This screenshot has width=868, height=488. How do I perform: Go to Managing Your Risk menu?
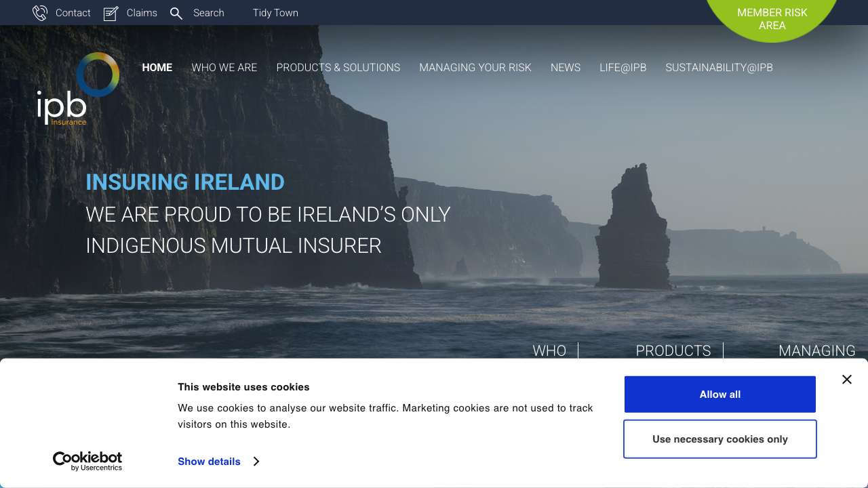coord(475,68)
